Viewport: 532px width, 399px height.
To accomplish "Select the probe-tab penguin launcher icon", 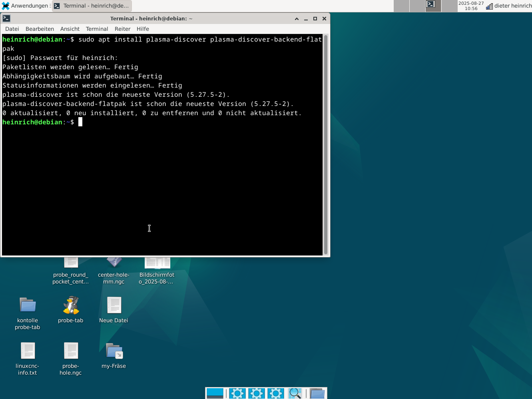I will click(x=71, y=310).
